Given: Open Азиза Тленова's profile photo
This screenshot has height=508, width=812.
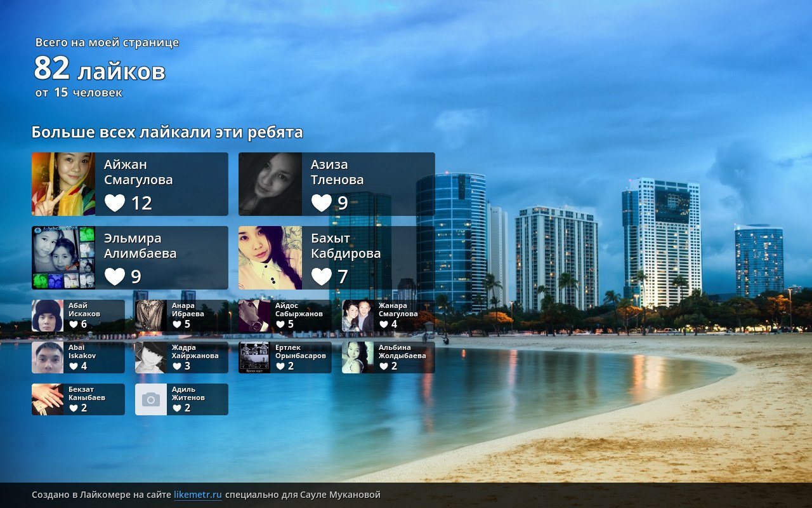Looking at the screenshot, I should pos(270,184).
